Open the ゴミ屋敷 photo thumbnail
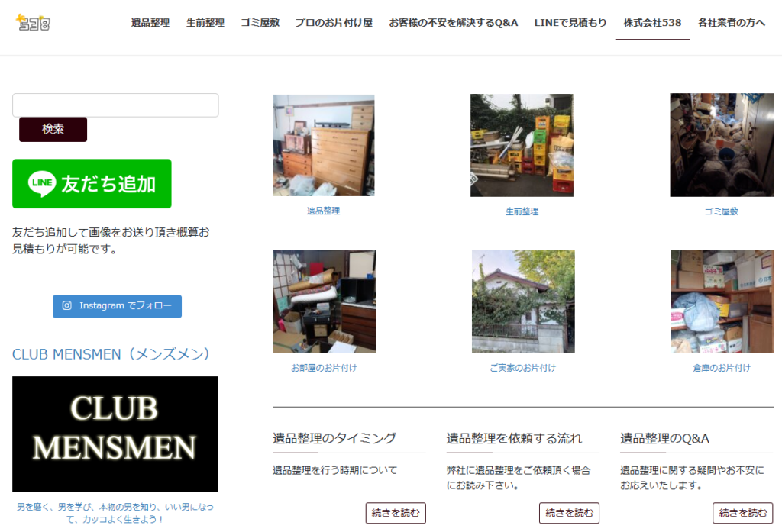This screenshot has width=782, height=532. point(721,145)
